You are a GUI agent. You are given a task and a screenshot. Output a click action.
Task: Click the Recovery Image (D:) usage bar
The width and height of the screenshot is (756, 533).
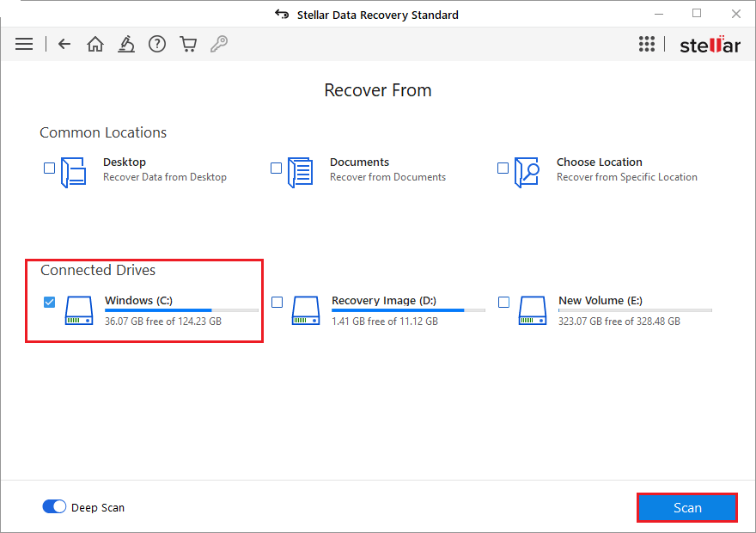point(408,310)
